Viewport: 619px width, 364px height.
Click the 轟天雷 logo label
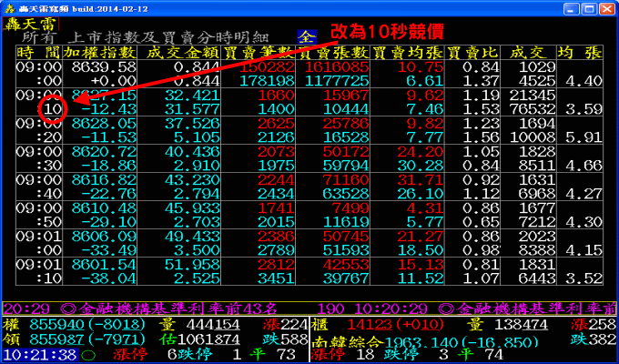pos(31,24)
